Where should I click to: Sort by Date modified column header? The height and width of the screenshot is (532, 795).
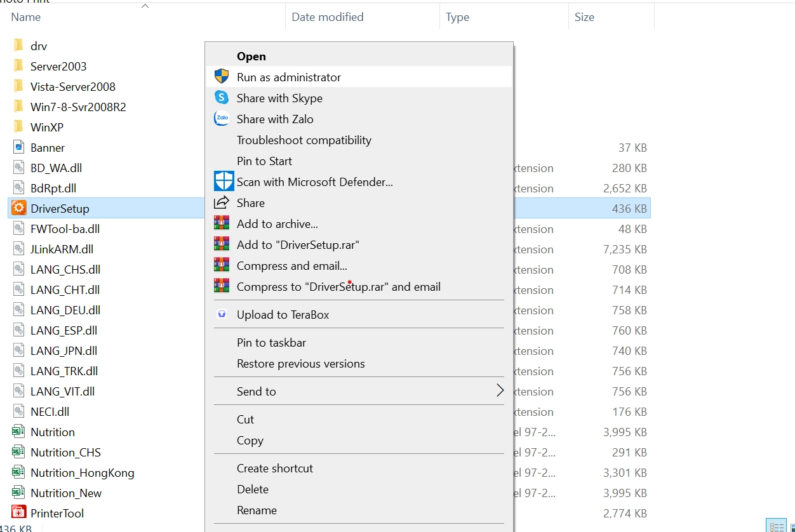click(x=327, y=17)
